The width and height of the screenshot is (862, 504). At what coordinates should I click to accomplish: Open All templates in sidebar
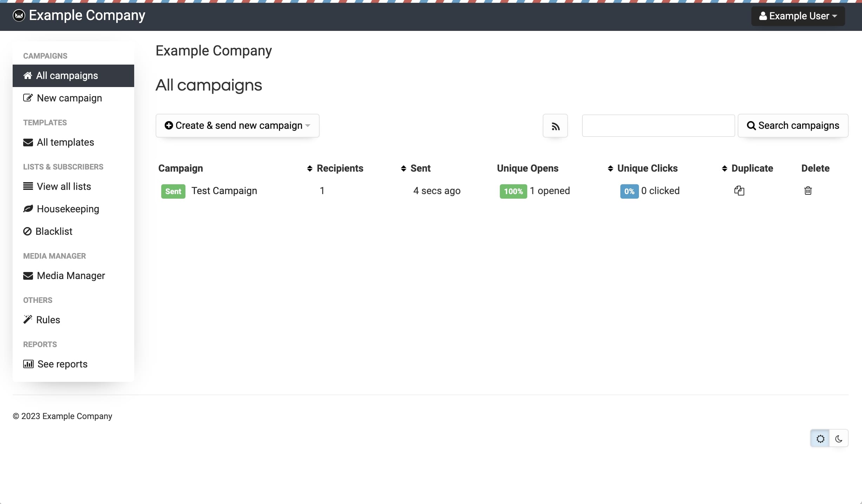[x=73, y=142]
